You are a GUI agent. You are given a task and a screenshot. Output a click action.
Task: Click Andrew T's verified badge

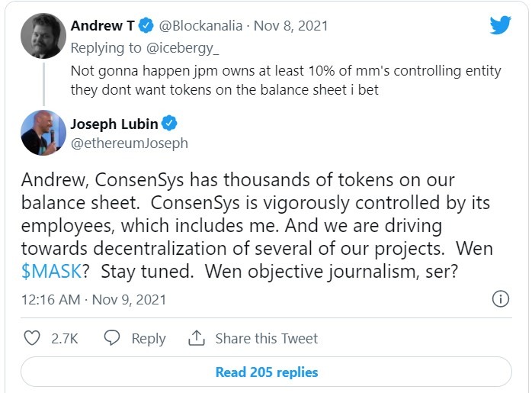pyautogui.click(x=147, y=26)
